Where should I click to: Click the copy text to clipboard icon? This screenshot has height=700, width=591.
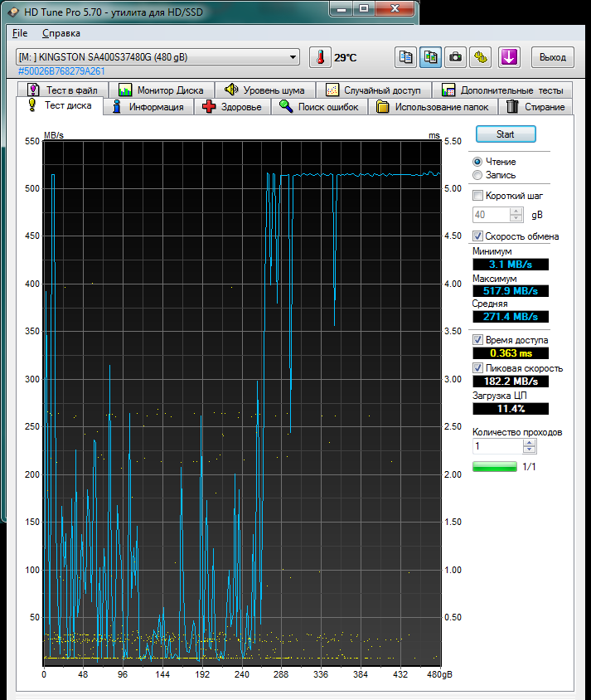click(405, 57)
